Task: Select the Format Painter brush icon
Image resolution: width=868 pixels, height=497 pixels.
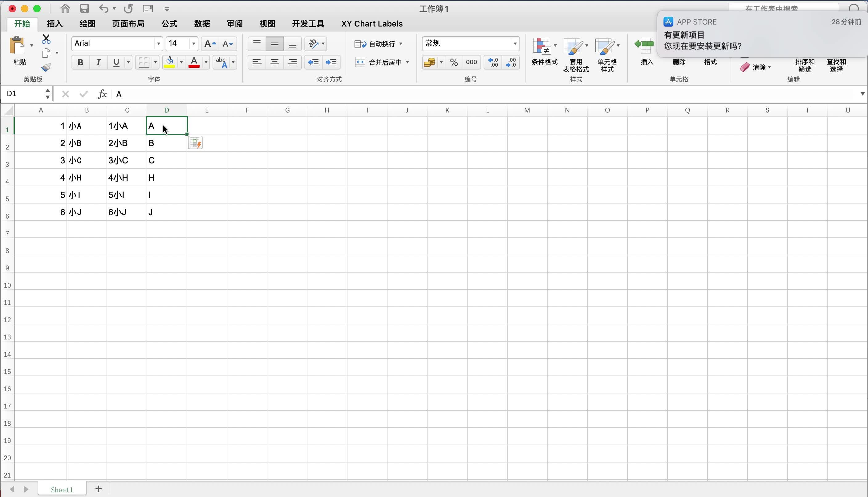Action: 47,67
